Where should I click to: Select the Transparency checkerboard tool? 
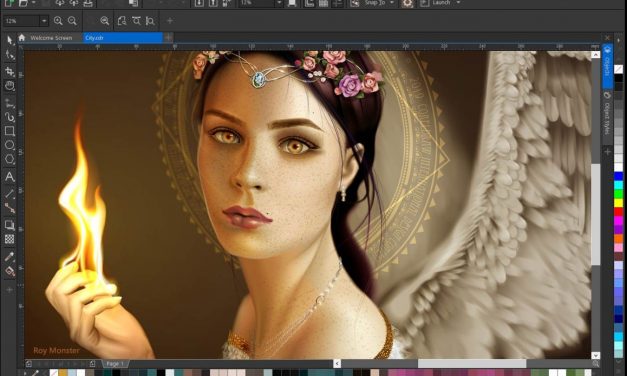10,239
